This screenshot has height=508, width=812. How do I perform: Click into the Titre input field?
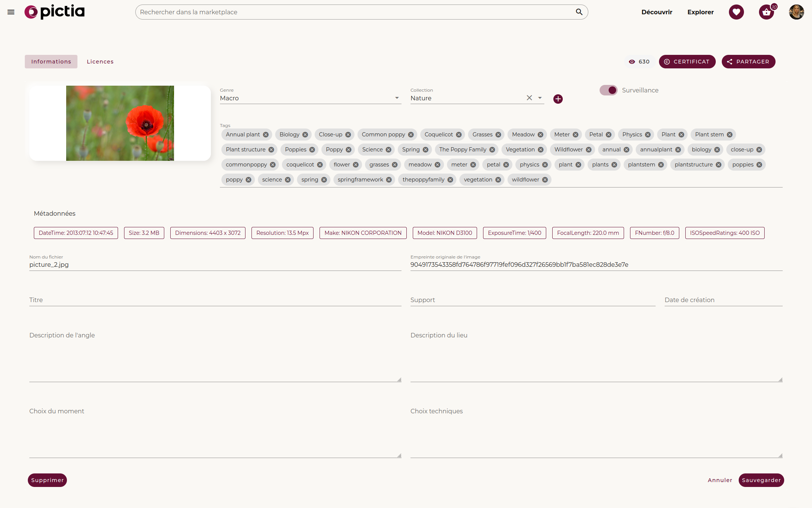pos(215,300)
